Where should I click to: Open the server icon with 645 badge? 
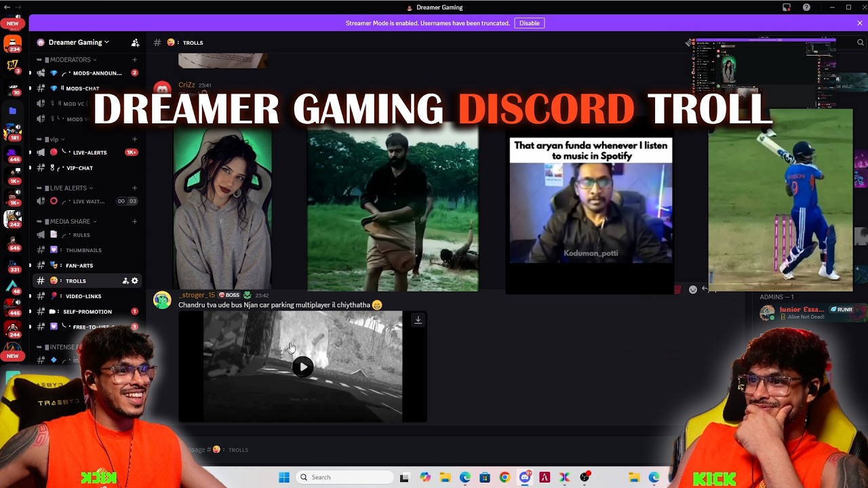[x=12, y=155]
